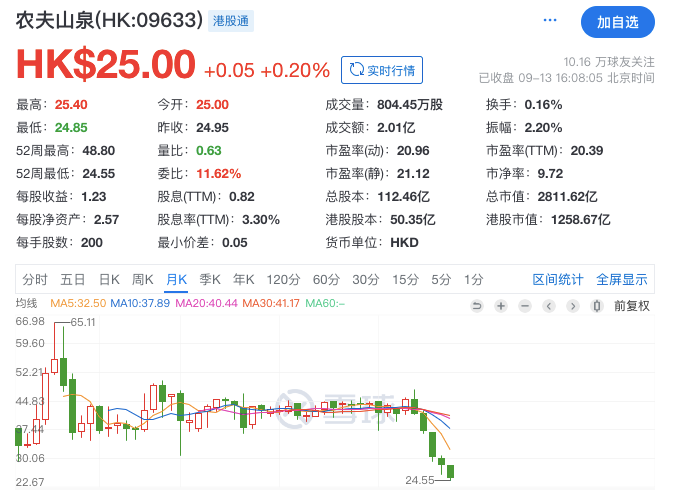Click the 65.11 high marker on chart

point(83,322)
